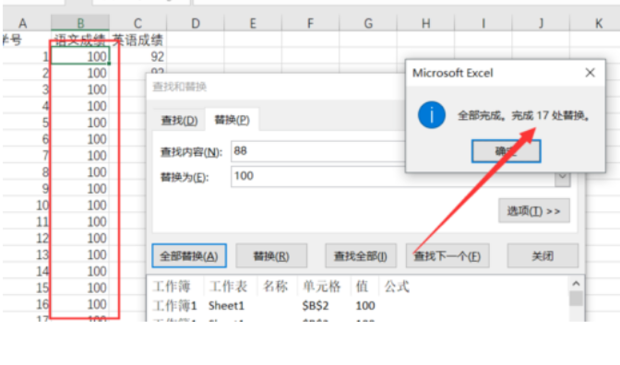
Task: Select column F header
Action: (x=310, y=23)
